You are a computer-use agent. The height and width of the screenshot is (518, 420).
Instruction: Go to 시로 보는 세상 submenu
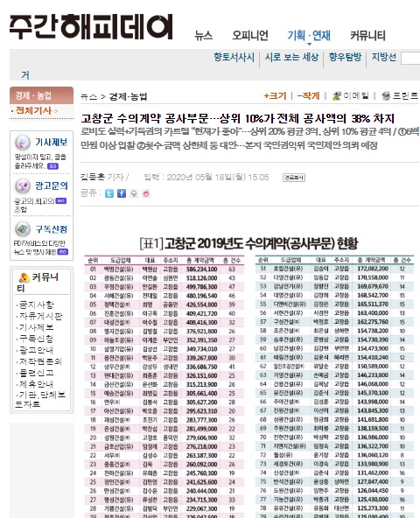click(291, 57)
